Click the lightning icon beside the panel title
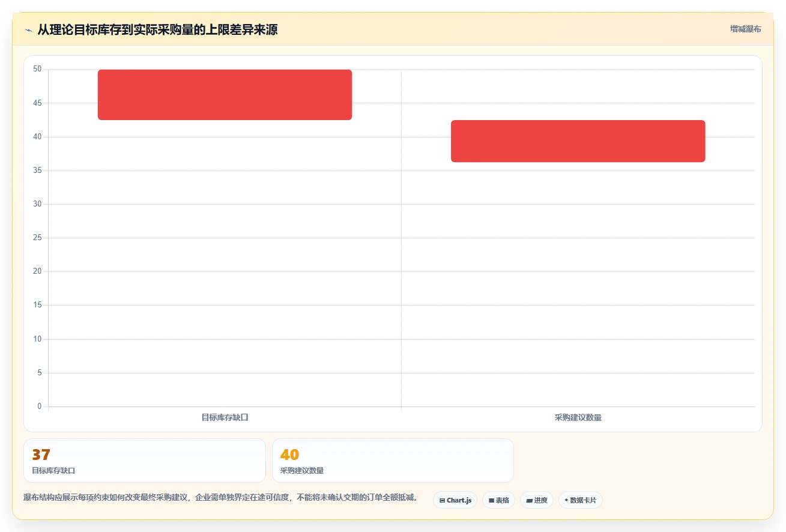 pyautogui.click(x=28, y=30)
